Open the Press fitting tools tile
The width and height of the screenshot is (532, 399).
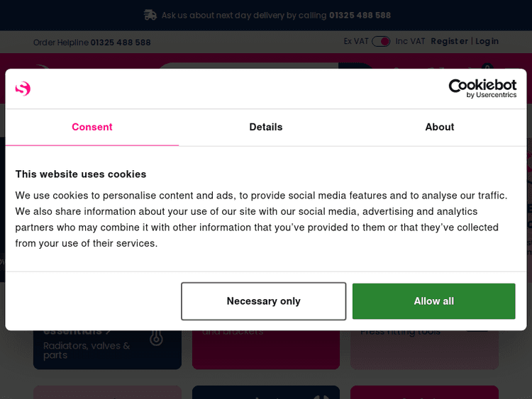(x=424, y=350)
